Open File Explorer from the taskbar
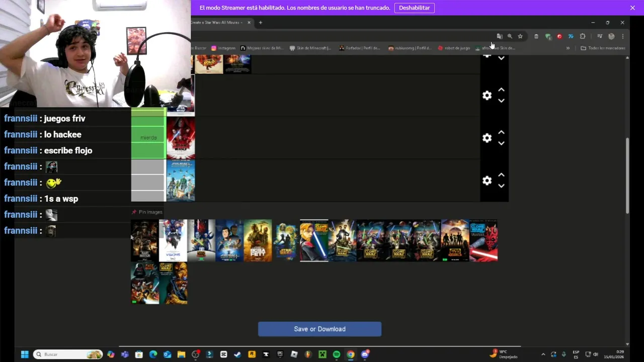Image resolution: width=644 pixels, height=362 pixels. 181,354
